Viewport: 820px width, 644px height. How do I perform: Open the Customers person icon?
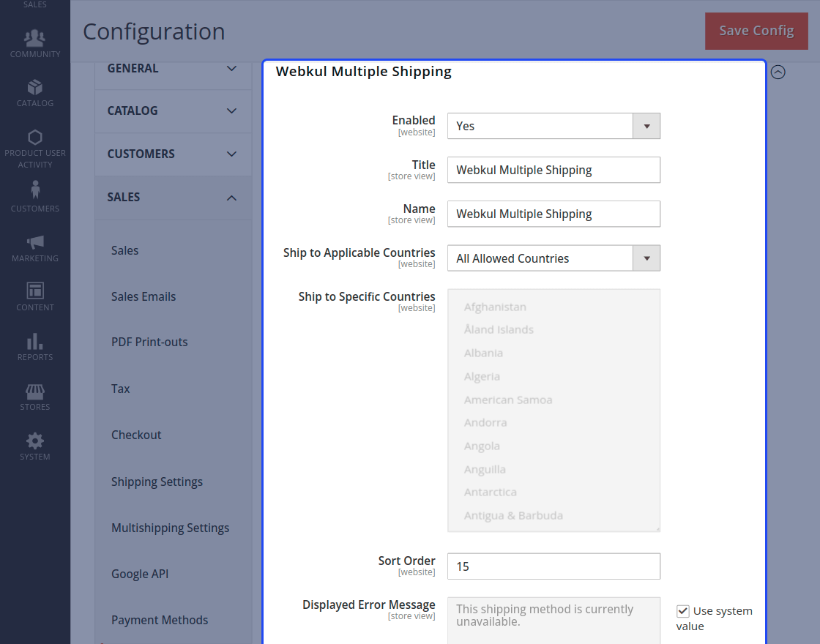(x=35, y=190)
